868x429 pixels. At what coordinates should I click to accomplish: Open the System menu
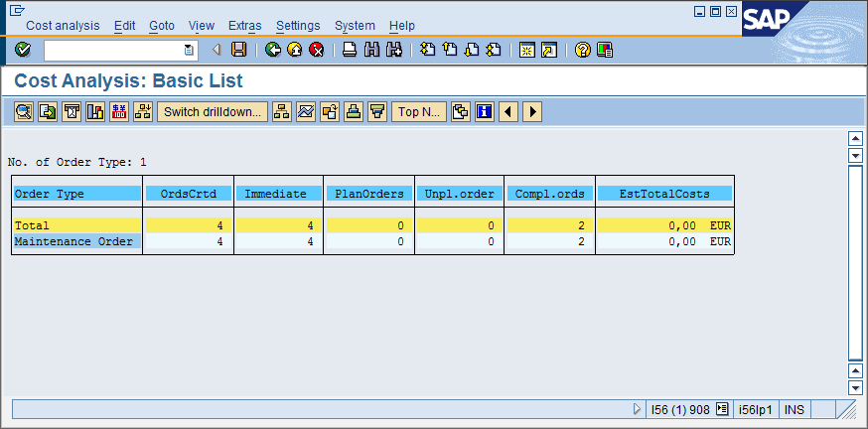pyautogui.click(x=355, y=26)
